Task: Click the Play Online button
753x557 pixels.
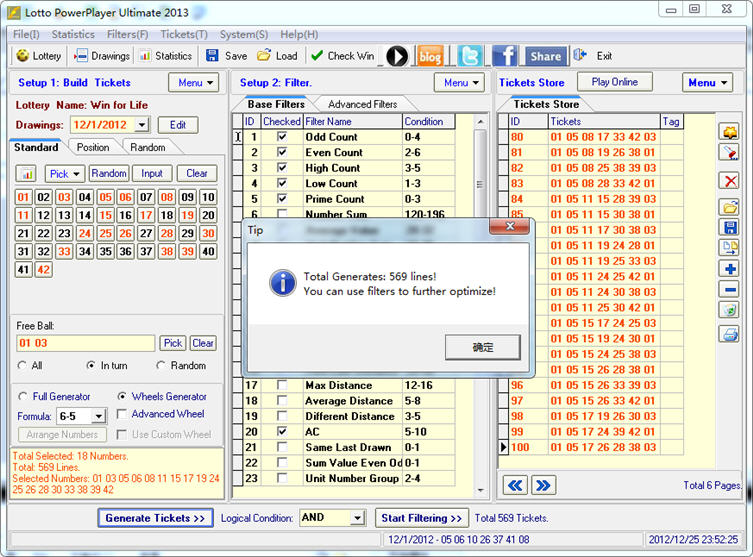Action: tap(615, 82)
